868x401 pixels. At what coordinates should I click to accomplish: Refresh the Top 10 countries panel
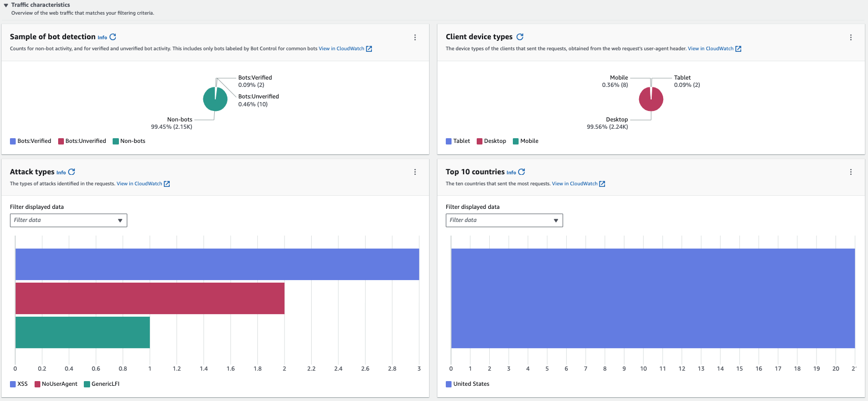[521, 172]
